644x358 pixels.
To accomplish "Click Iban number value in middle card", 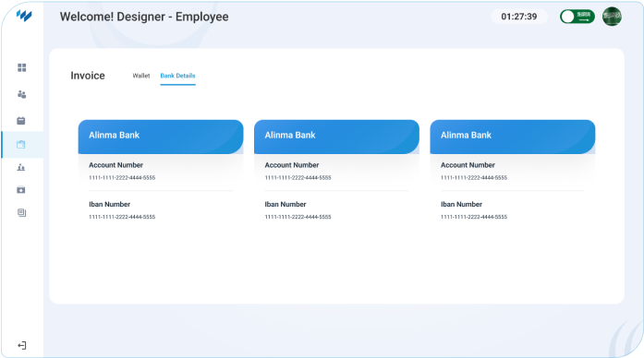I will pos(298,217).
